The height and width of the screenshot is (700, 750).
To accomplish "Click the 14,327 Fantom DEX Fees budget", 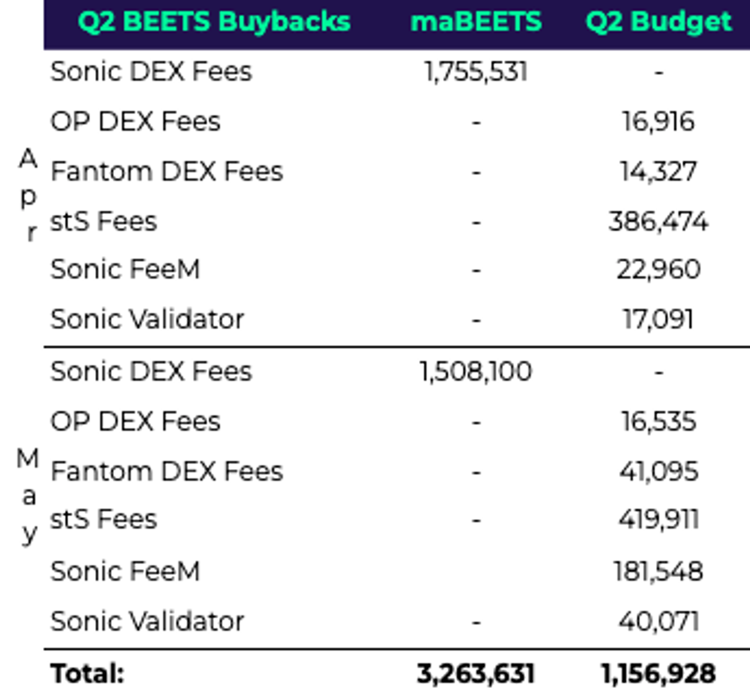I will pyautogui.click(x=658, y=171).
